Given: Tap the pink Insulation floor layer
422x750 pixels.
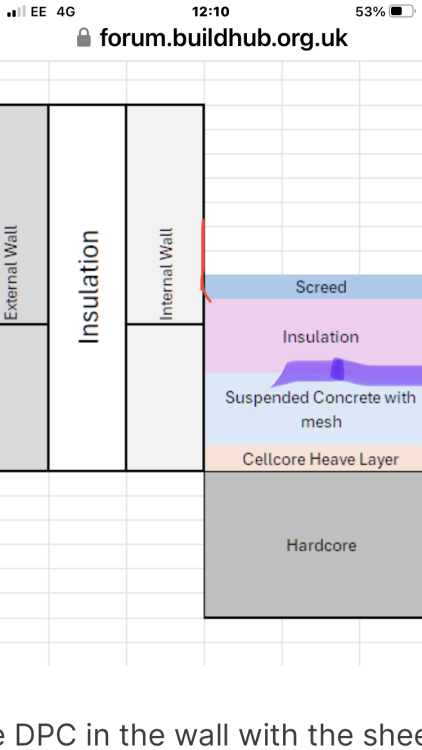Looking at the screenshot, I should pyautogui.click(x=313, y=336).
